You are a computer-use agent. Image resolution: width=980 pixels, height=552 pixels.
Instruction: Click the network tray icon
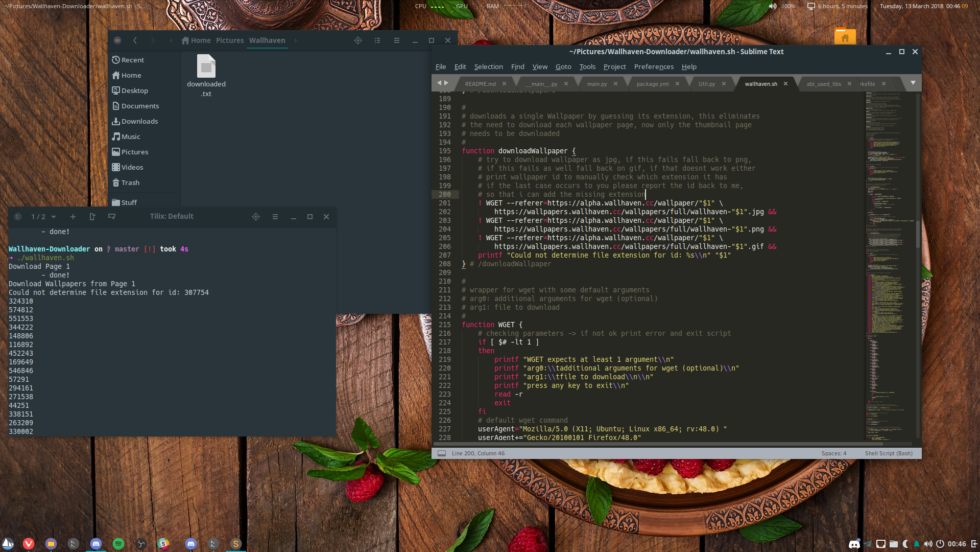[881, 544]
